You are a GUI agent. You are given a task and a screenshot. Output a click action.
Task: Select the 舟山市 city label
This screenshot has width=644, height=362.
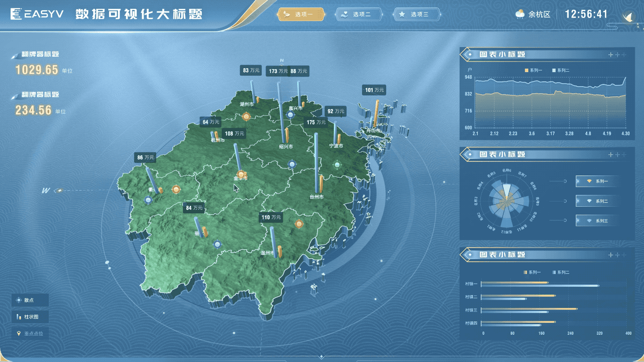pos(373,131)
